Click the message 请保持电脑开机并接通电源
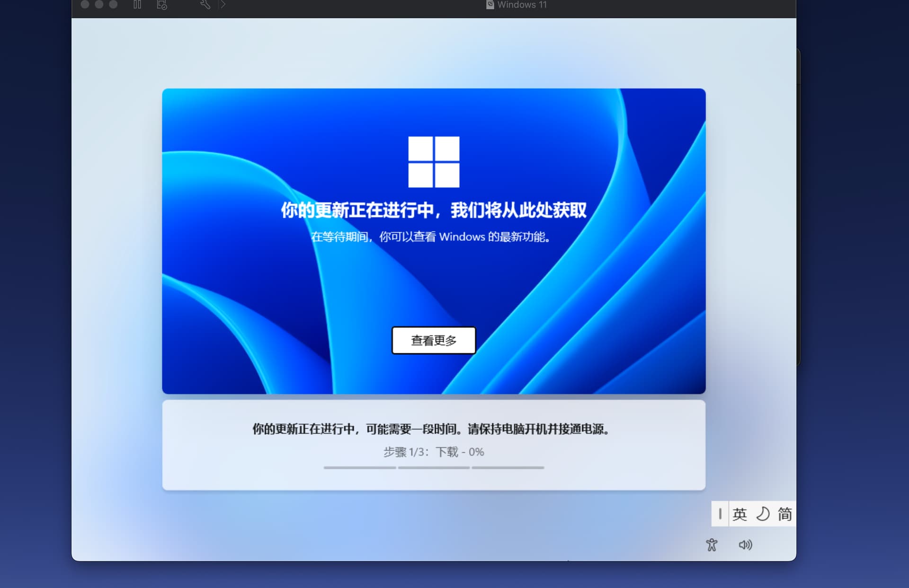909x588 pixels. coord(538,429)
